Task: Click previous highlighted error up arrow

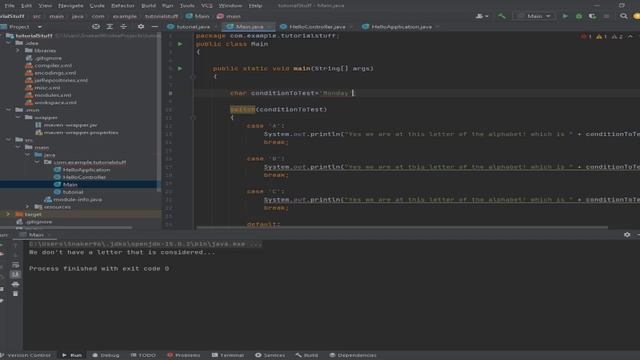Action: pos(630,36)
